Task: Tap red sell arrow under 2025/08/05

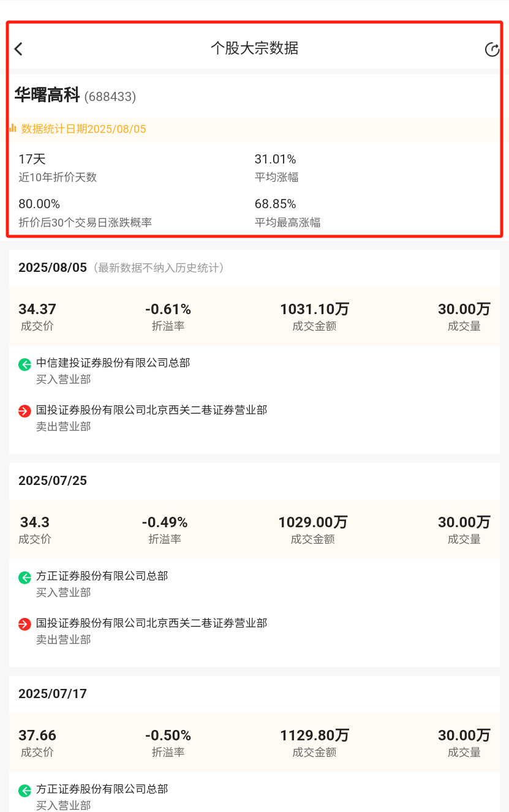Action: pos(25,412)
